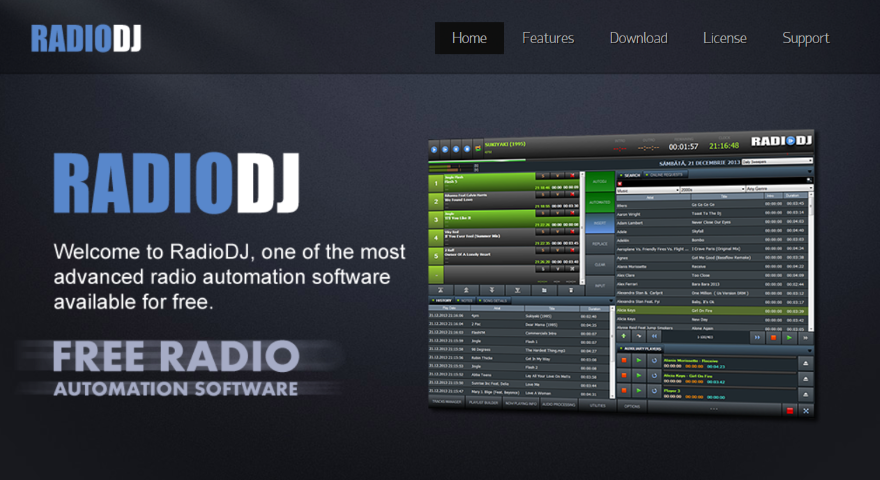
Task: Eject the Player 3 auxiliary player
Action: [x=806, y=395]
